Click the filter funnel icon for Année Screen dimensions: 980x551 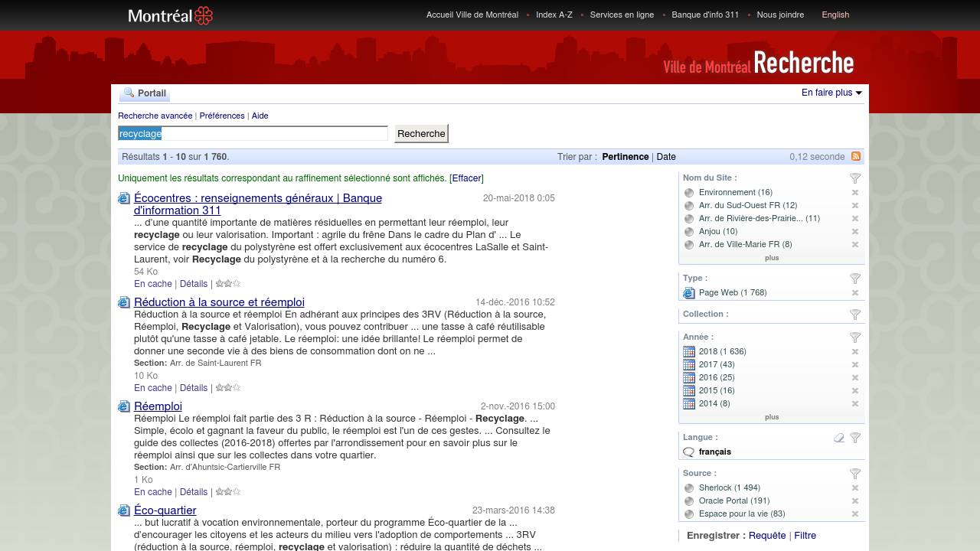click(855, 337)
